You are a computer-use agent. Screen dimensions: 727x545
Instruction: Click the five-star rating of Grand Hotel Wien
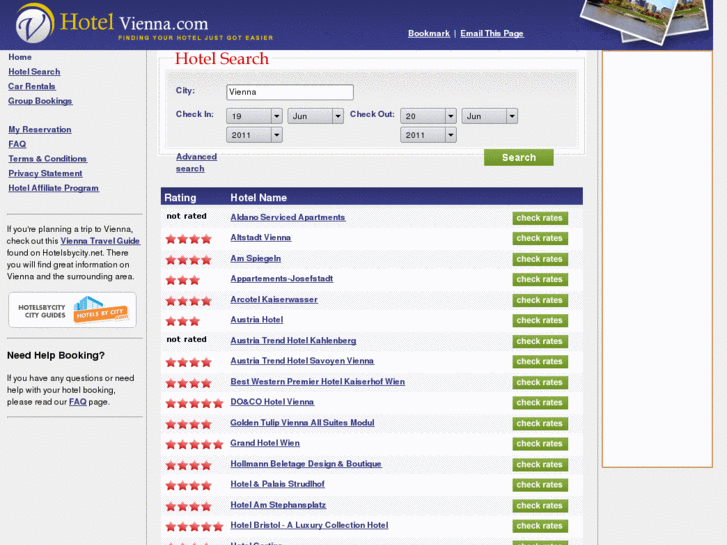[x=194, y=444]
